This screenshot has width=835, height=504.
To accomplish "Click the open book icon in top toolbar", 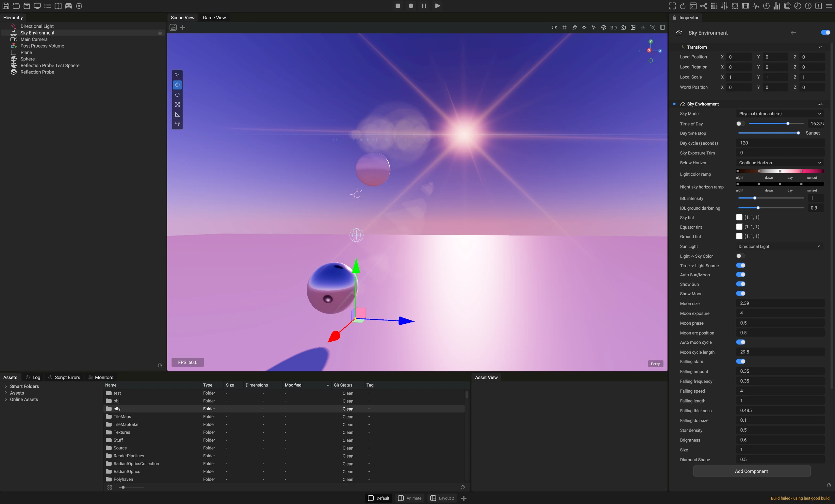I will click(58, 6).
